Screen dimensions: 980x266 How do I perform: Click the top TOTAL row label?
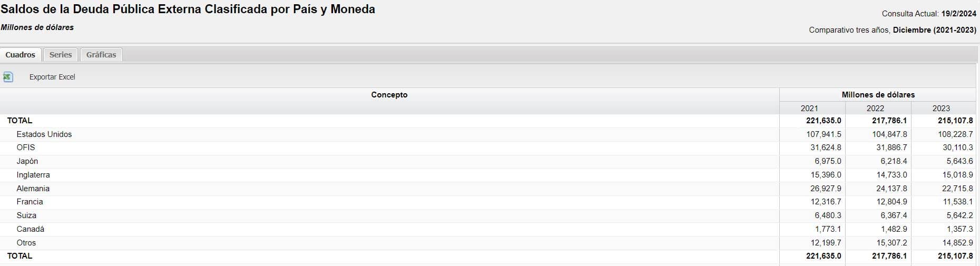tap(19, 121)
